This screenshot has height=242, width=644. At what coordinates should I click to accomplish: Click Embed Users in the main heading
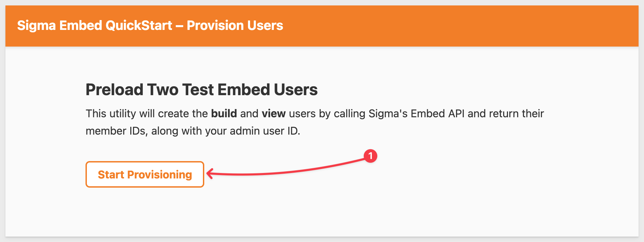(x=267, y=90)
